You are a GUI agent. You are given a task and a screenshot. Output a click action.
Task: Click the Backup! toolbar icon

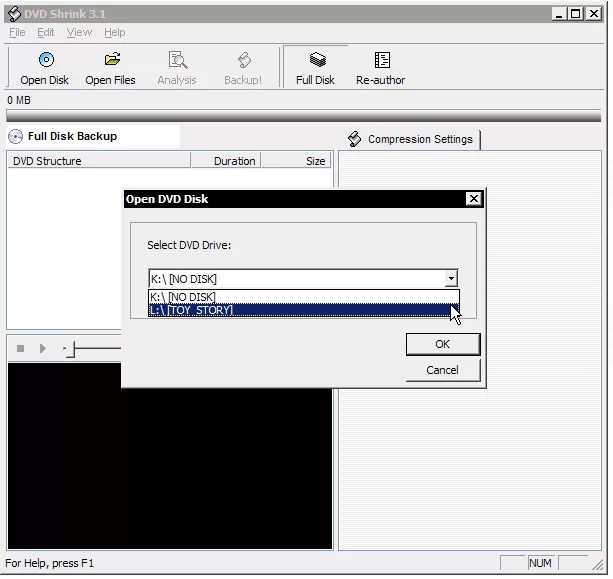click(244, 60)
